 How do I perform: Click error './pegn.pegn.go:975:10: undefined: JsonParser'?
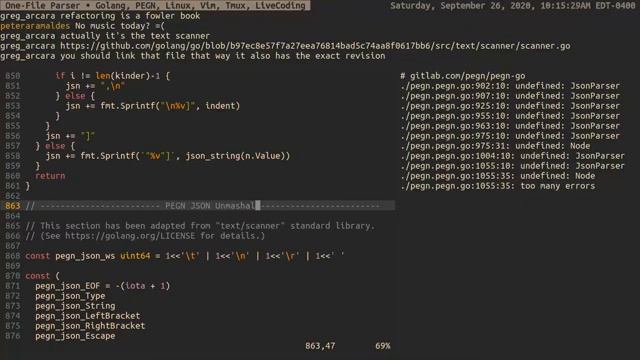click(510, 136)
